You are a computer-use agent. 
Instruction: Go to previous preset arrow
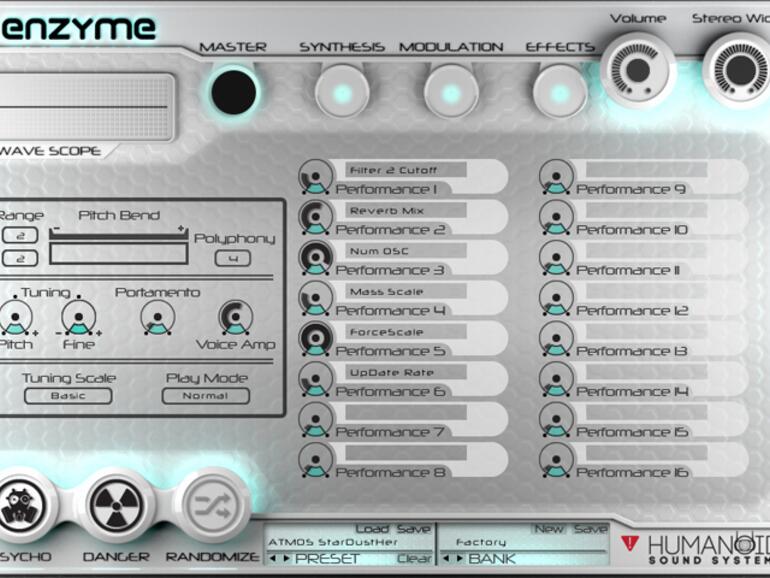click(273, 558)
